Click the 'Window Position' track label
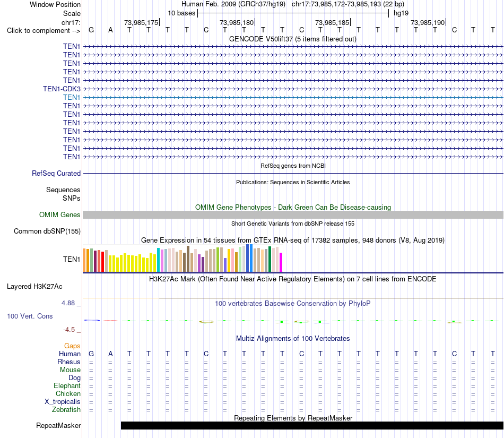The height and width of the screenshot is (438, 504). (x=55, y=4)
